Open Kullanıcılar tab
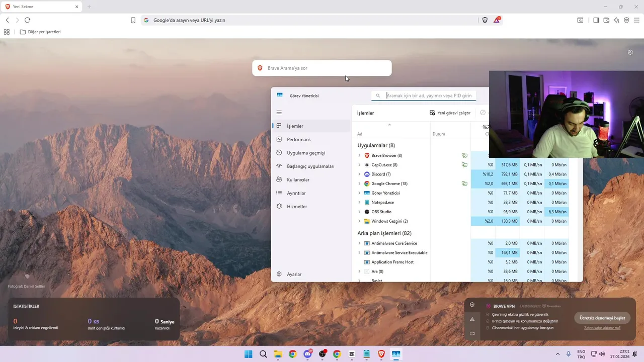The height and width of the screenshot is (362, 644). pos(311,179)
